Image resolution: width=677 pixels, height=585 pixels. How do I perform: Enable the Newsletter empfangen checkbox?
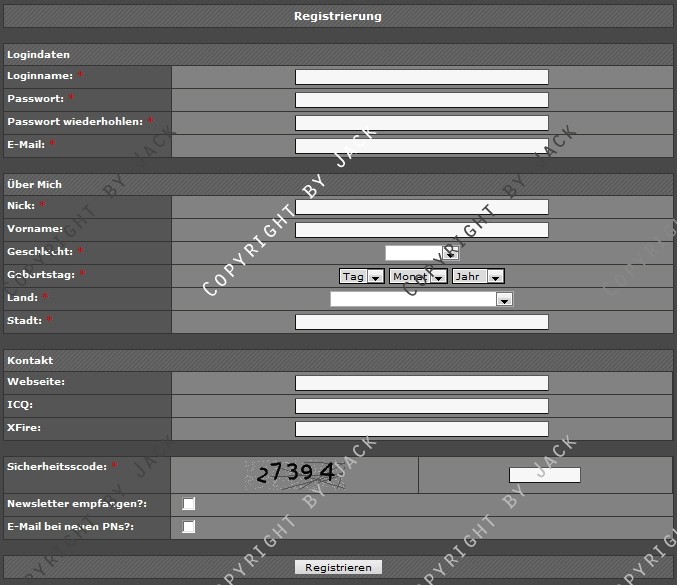(189, 504)
